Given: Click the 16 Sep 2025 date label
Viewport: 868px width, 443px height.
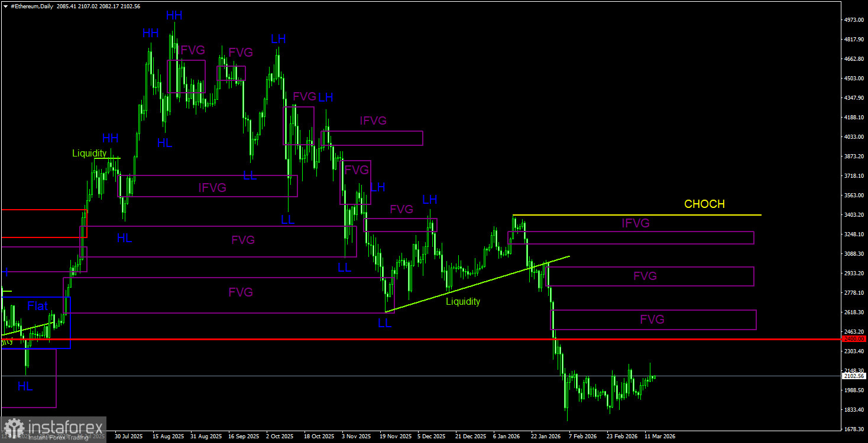Looking at the screenshot, I should (243, 437).
